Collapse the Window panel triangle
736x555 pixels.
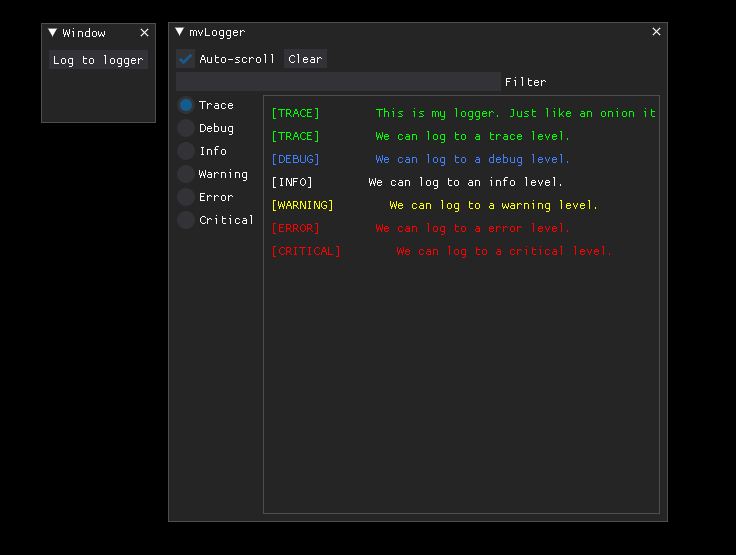53,32
